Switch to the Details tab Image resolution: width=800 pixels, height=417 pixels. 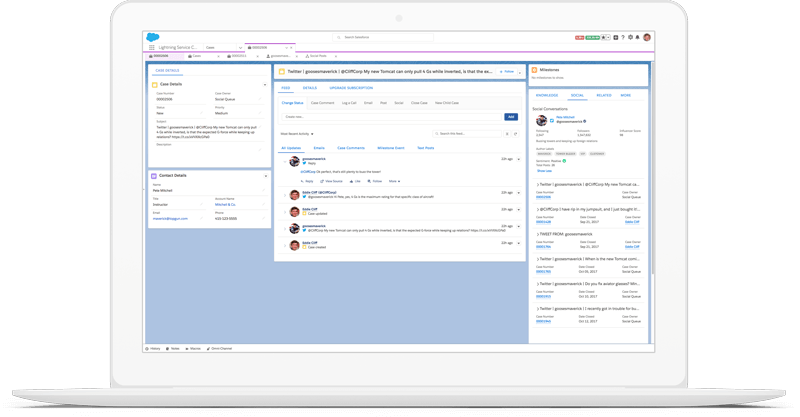310,89
